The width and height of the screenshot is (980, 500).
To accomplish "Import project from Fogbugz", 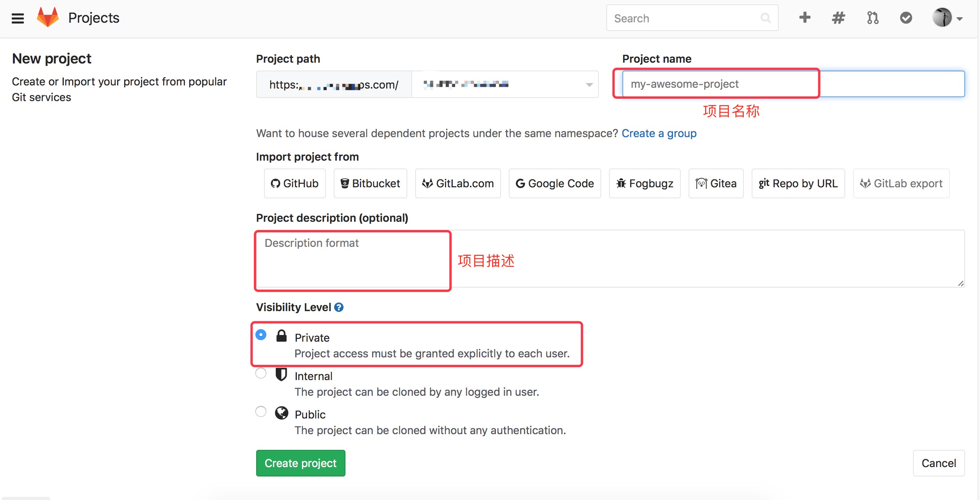I will [645, 183].
